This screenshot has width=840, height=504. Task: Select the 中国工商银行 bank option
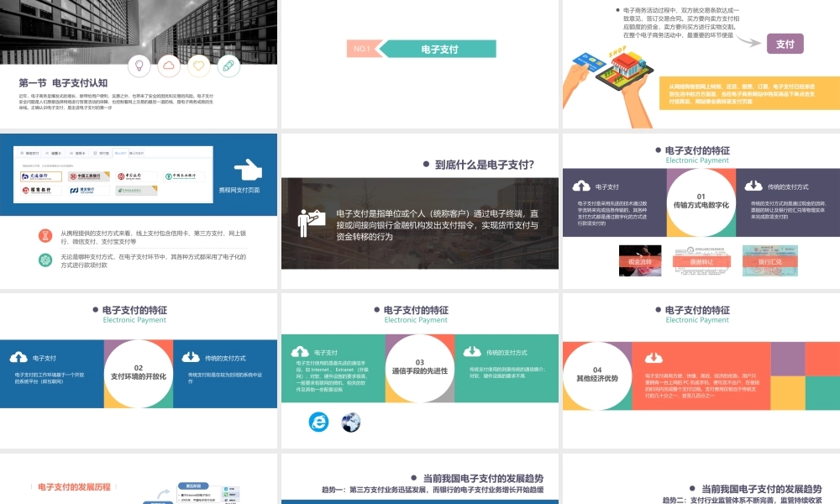[x=89, y=176]
